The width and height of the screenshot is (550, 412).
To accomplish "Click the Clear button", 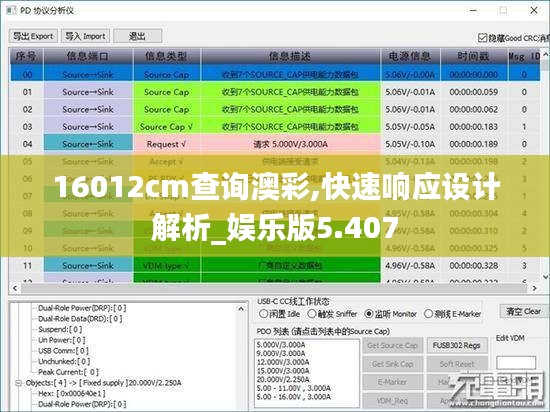I will (x=523, y=311).
